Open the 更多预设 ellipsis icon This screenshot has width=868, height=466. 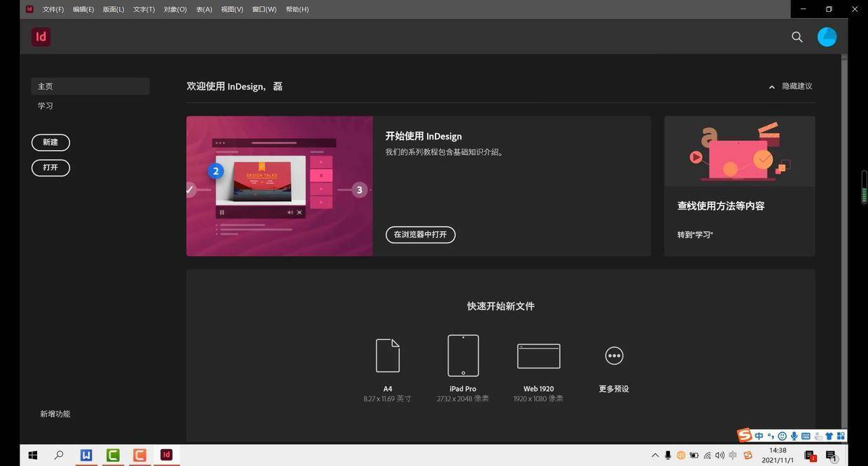click(x=614, y=355)
